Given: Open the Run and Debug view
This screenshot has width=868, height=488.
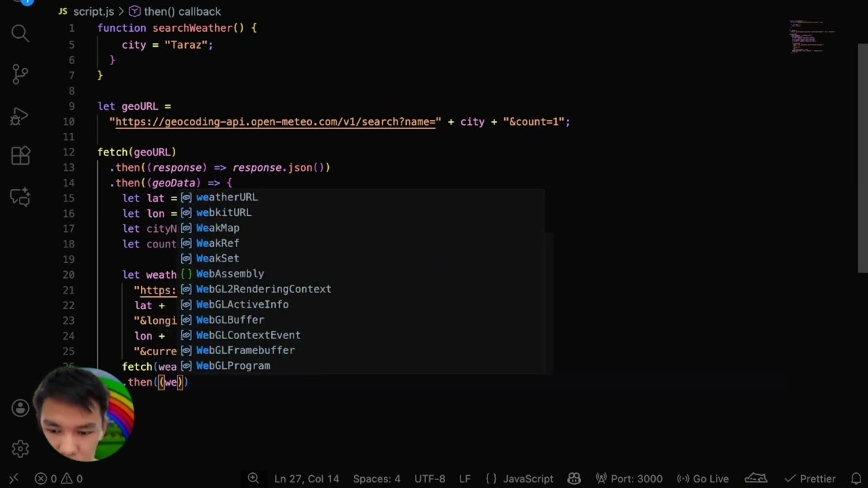Looking at the screenshot, I should [x=20, y=115].
